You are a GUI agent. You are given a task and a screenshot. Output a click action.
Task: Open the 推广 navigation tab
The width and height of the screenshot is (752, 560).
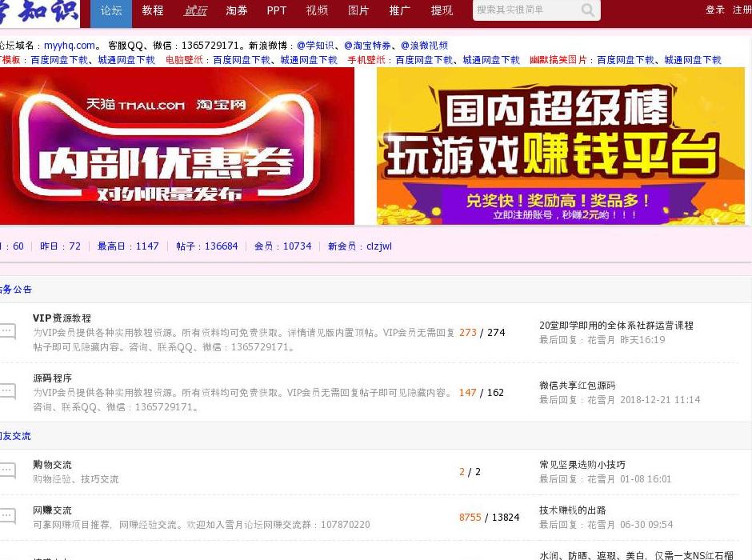pos(400,10)
